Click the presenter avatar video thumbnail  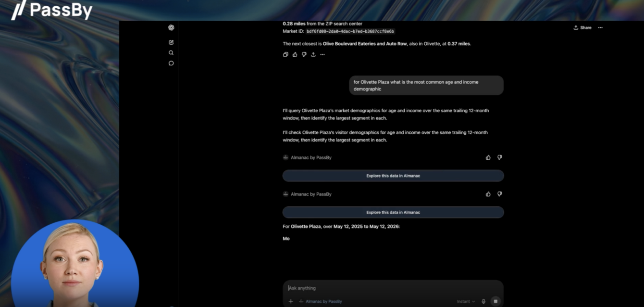[75, 263]
